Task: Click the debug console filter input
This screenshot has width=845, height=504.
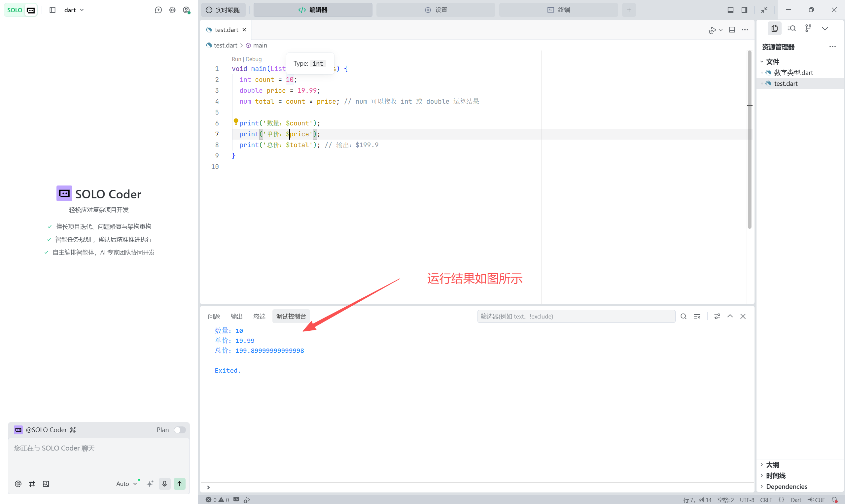Action: (576, 316)
